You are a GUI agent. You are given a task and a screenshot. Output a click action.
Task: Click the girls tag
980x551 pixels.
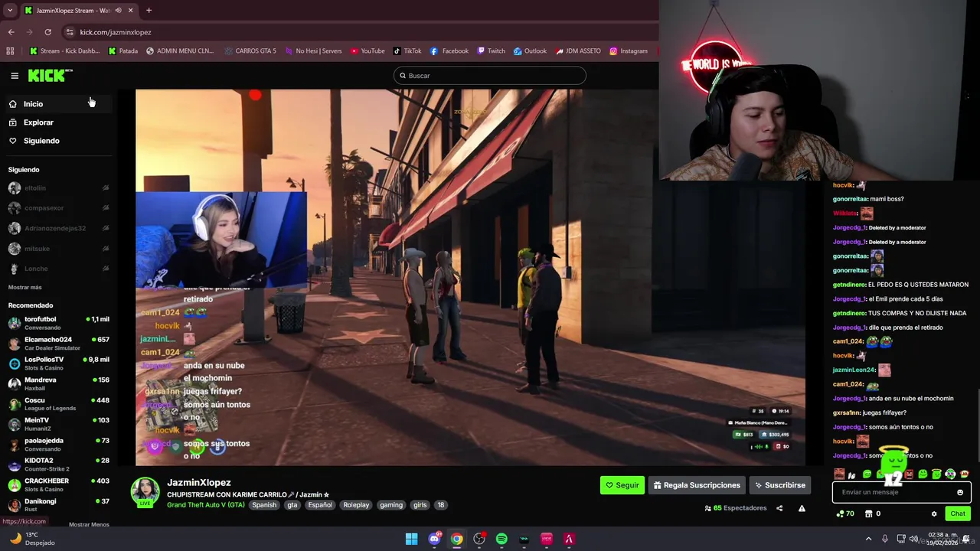pos(420,505)
